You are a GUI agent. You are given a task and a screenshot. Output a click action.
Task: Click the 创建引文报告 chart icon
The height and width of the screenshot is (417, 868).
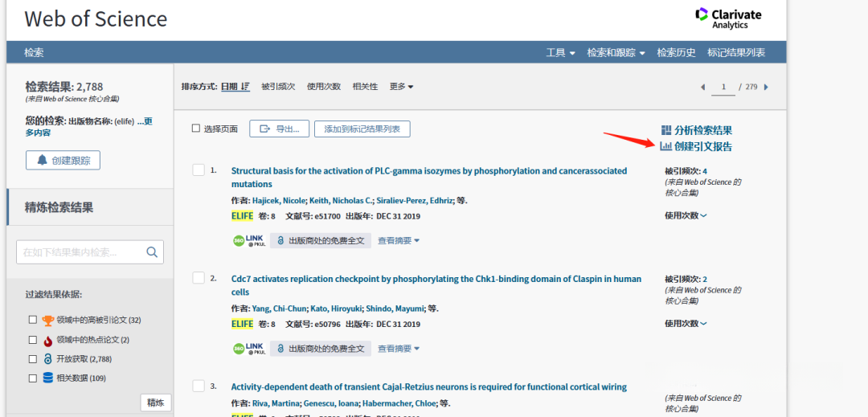coord(665,146)
